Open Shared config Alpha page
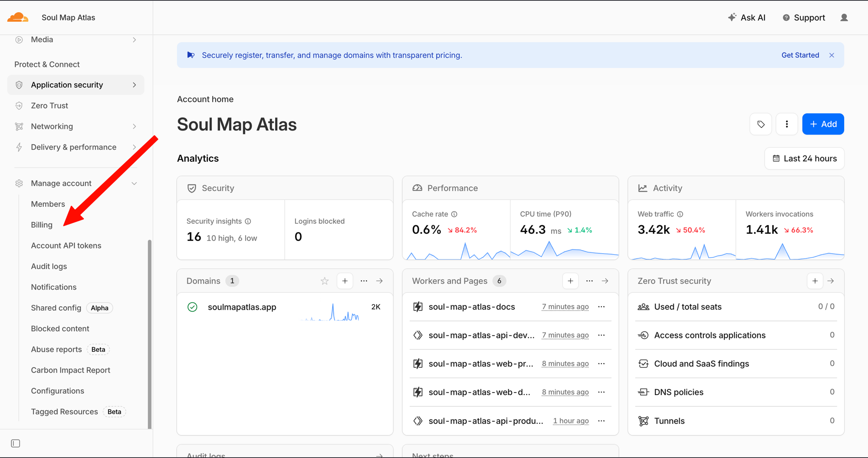The width and height of the screenshot is (868, 458). click(72, 308)
